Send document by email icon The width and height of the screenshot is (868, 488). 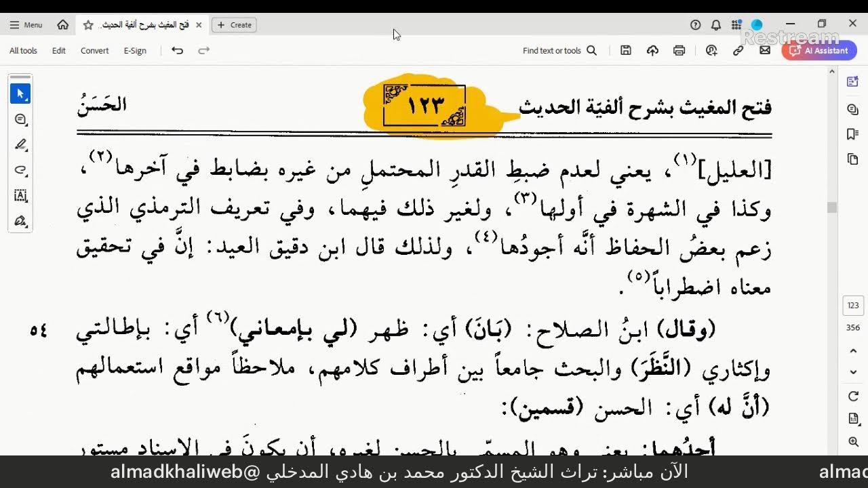tap(765, 50)
